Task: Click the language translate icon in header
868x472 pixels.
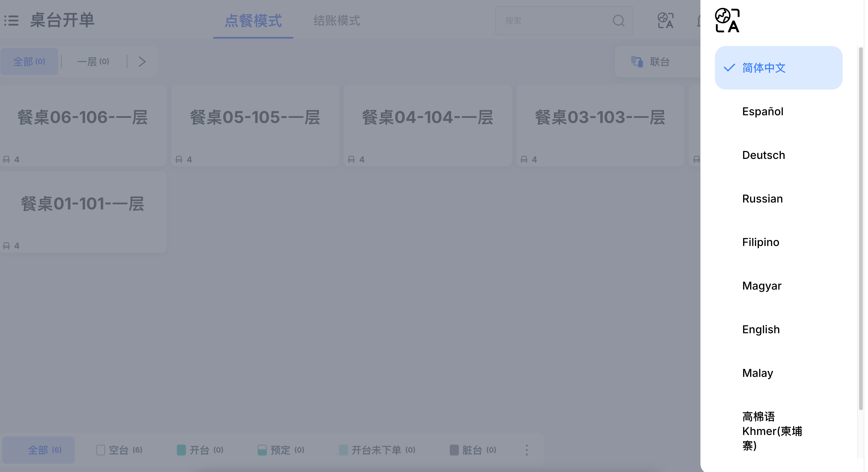Action: (x=665, y=21)
